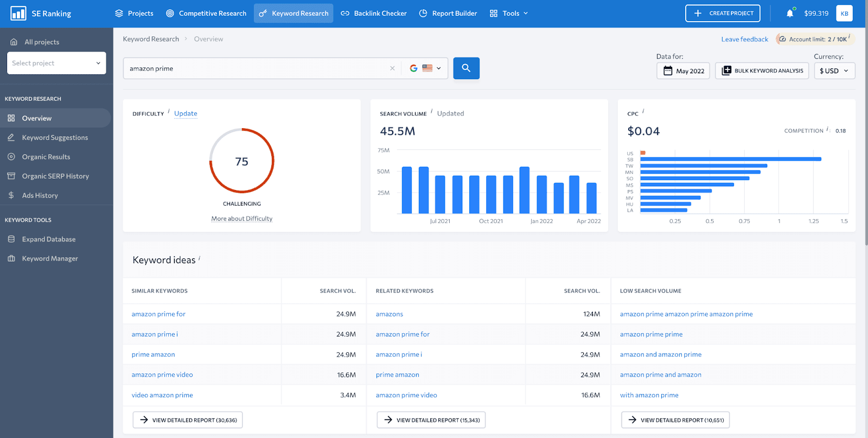Viewport: 868px width, 438px height.
Task: Open the 'amazons' related keyword
Action: 390,314
